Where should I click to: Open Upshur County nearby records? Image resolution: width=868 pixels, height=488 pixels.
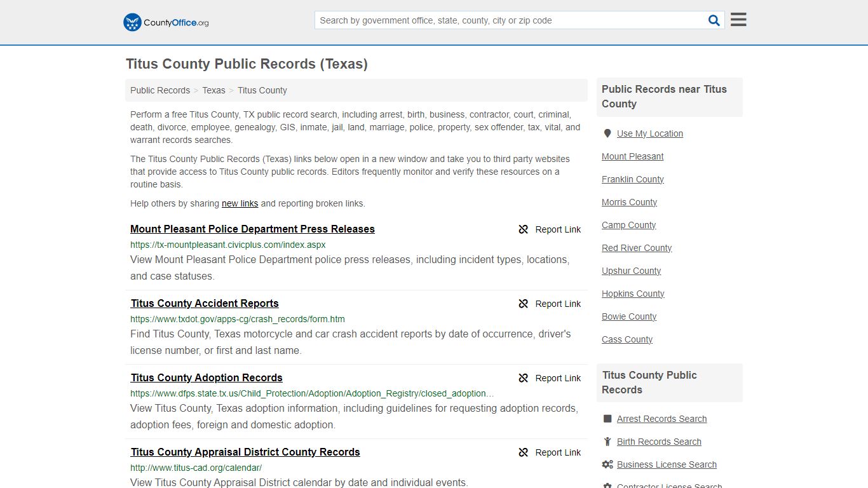[x=632, y=271]
